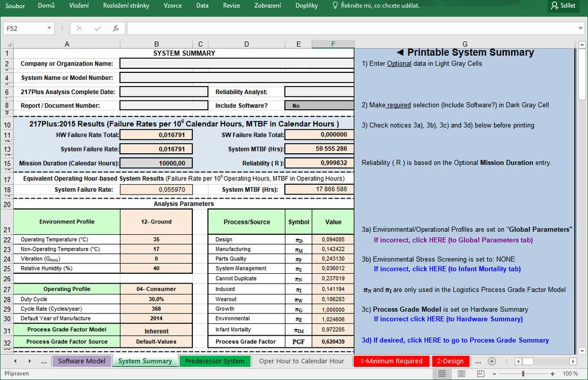Viewport: 588px width, 380px height.
Task: Select the Inherent process grade model cell
Action: (x=156, y=331)
